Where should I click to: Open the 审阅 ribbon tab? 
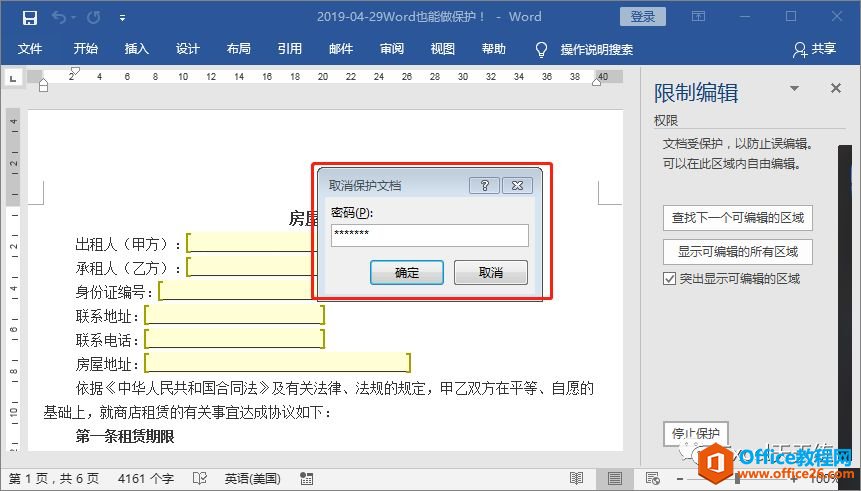tap(392, 49)
